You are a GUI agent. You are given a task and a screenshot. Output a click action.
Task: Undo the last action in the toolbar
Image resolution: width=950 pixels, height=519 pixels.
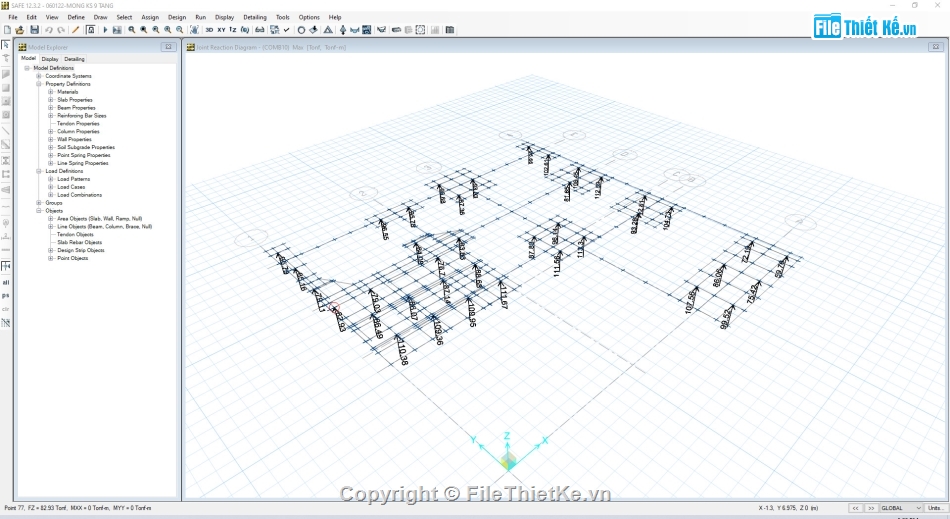point(48,30)
